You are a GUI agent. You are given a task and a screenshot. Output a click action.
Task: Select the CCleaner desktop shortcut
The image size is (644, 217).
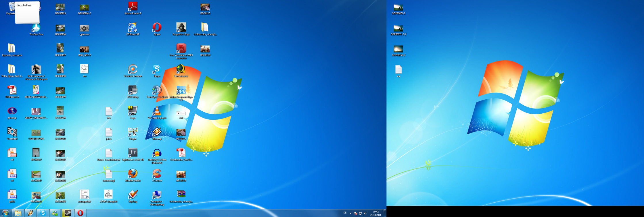[157, 176]
